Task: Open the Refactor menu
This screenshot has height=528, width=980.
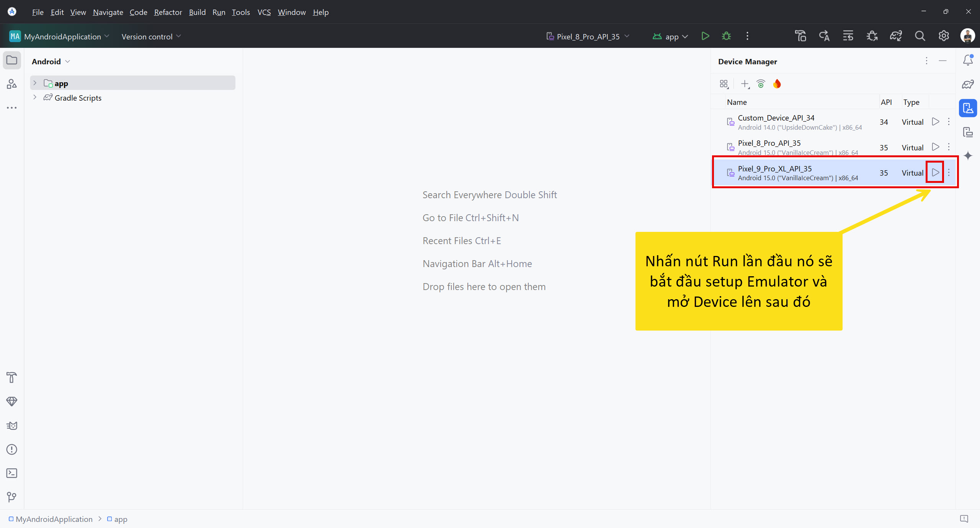Action: pyautogui.click(x=168, y=12)
